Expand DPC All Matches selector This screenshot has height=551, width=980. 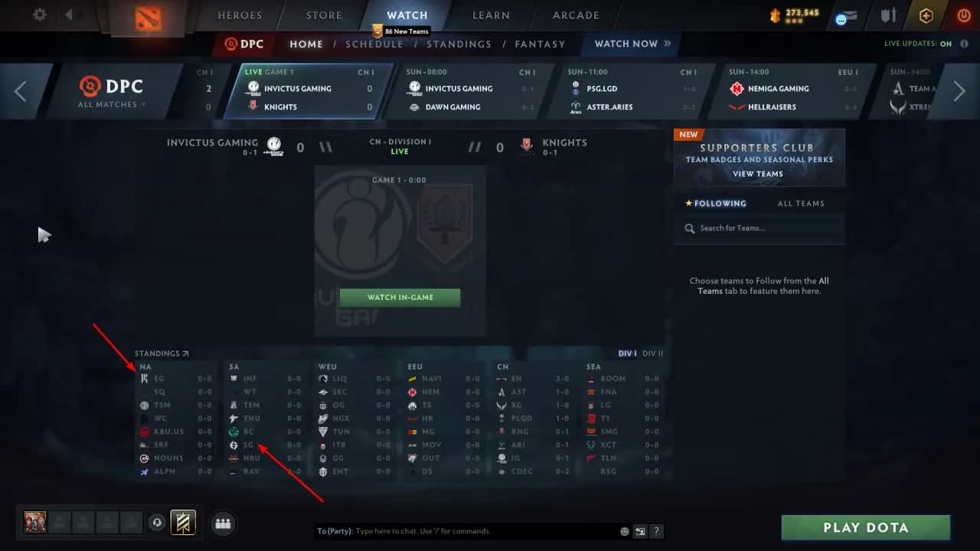(112, 92)
